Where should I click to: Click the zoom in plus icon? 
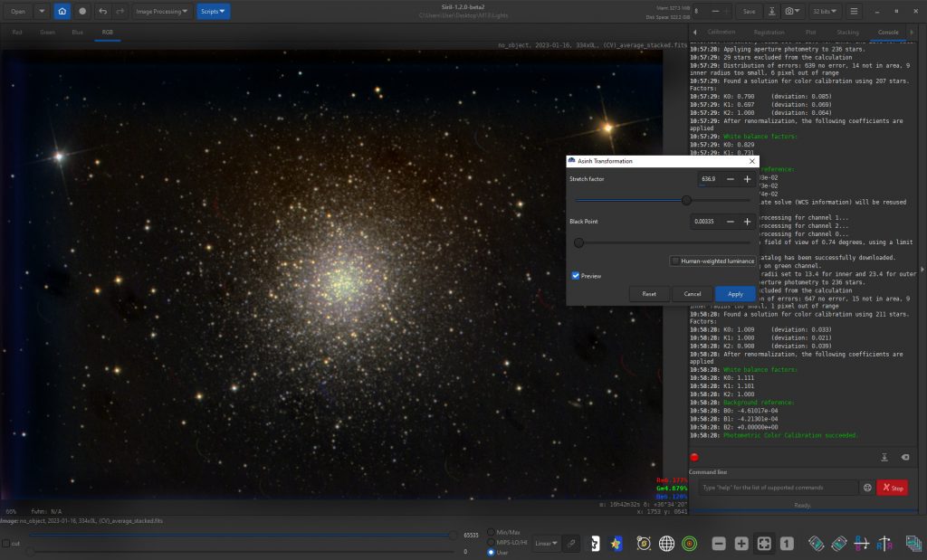point(741,544)
